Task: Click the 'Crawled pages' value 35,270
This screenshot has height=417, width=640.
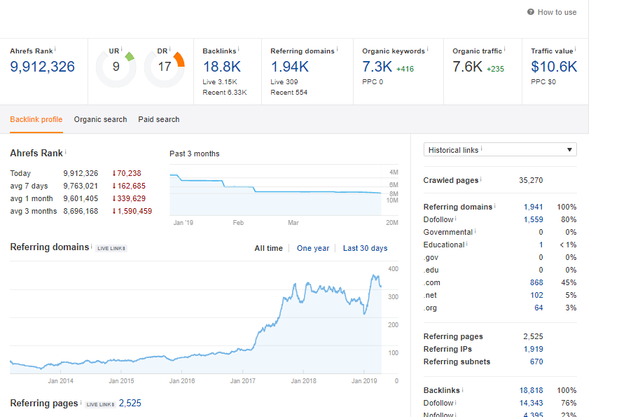Action: point(531,180)
